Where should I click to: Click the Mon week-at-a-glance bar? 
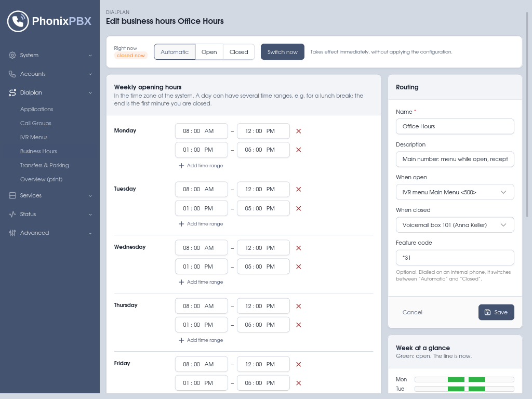pyautogui.click(x=464, y=379)
